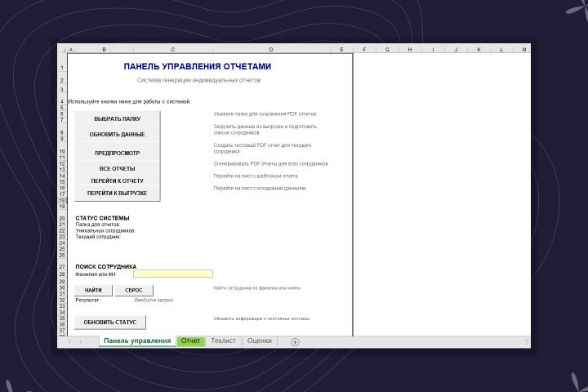Viewport: 588px width, 392px height.
Task: Click Обновить информацию о состоянии системы text
Action: click(261, 318)
